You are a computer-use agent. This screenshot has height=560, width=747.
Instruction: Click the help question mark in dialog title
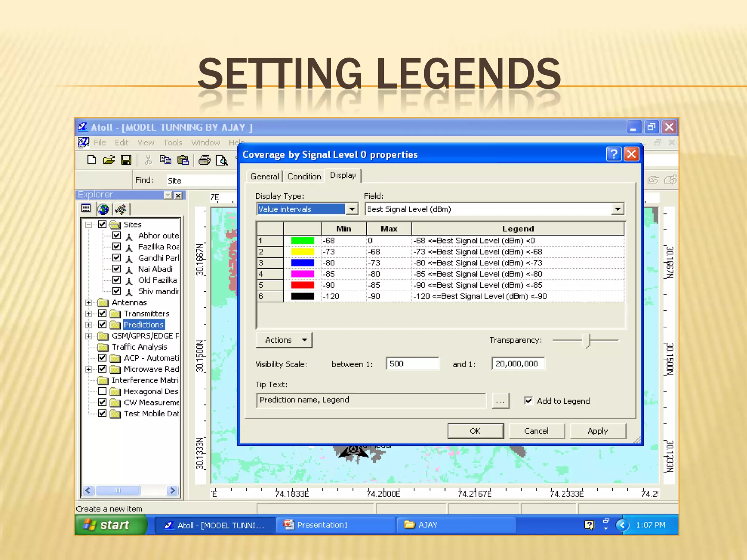point(614,154)
